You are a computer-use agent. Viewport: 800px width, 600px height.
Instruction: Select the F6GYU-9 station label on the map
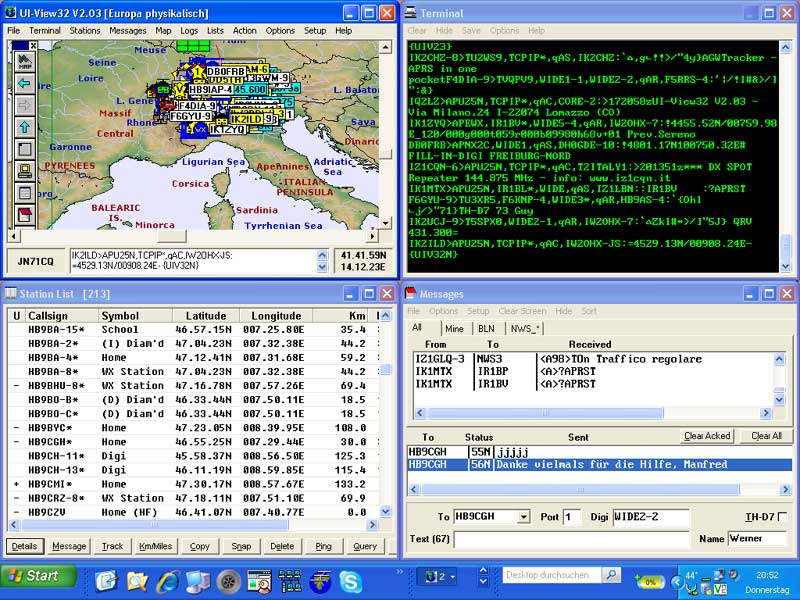190,116
